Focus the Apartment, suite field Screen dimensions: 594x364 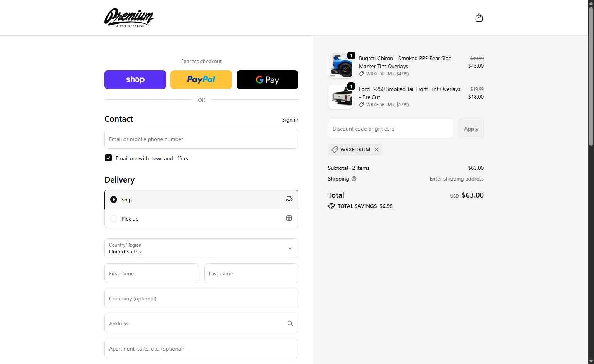click(201, 349)
